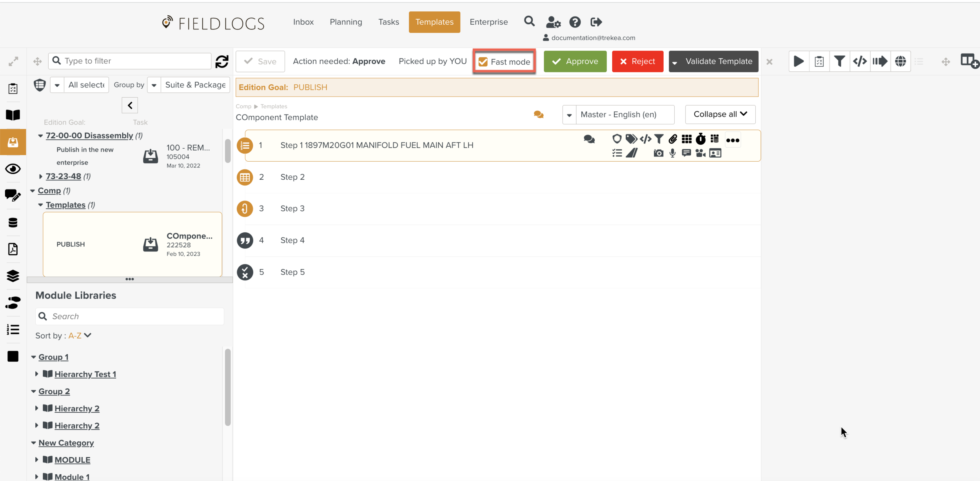The image size is (980, 481).
Task: Expand the 73-23-48 tree node
Action: (x=40, y=177)
